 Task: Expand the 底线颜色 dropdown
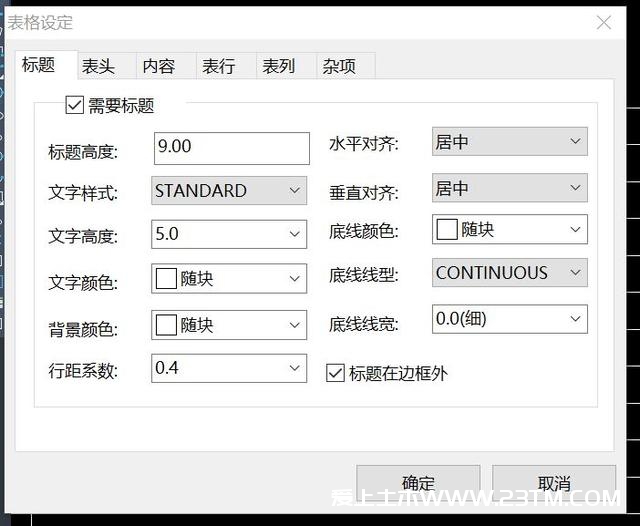pos(510,229)
